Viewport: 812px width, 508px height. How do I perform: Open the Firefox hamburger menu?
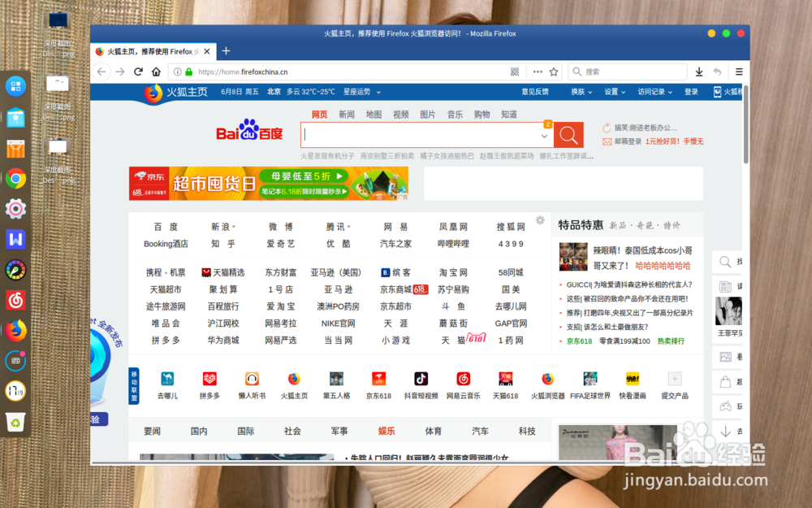pos(739,72)
